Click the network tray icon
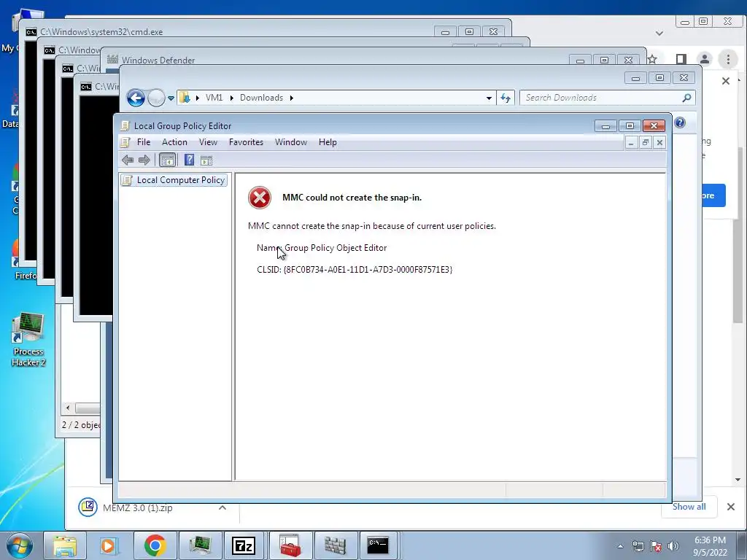The height and width of the screenshot is (560, 747). point(638,546)
